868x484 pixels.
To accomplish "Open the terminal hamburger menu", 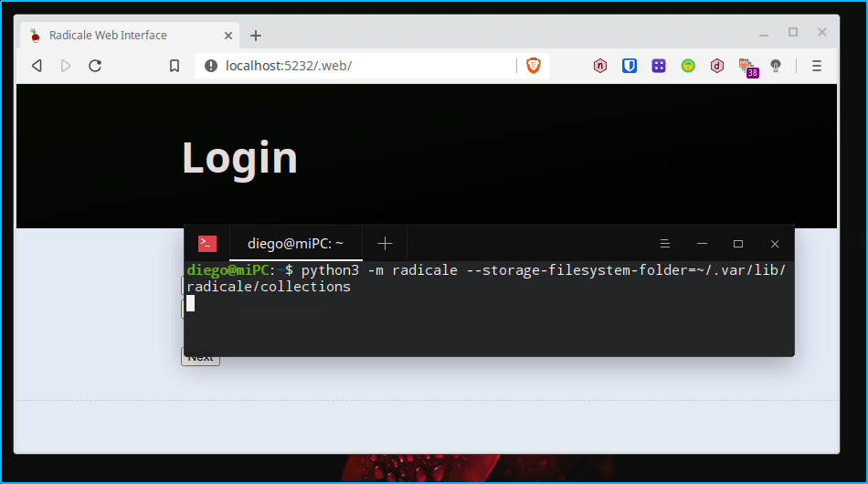I will coord(665,244).
